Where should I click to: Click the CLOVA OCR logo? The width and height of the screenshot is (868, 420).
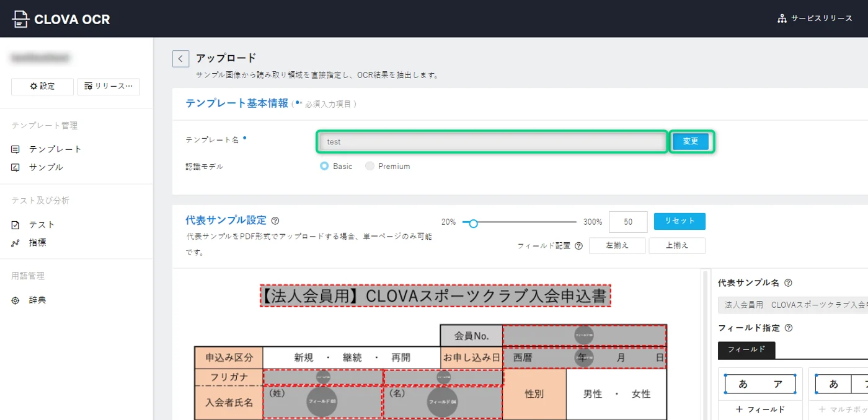click(x=61, y=19)
